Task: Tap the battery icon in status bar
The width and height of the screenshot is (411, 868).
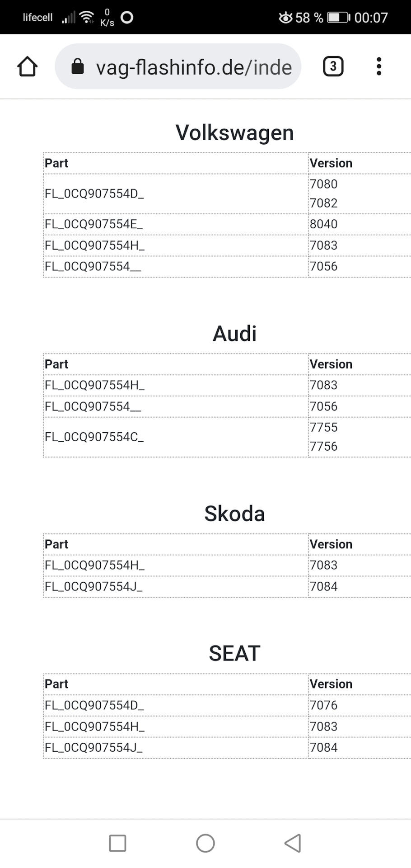Action: (x=338, y=18)
